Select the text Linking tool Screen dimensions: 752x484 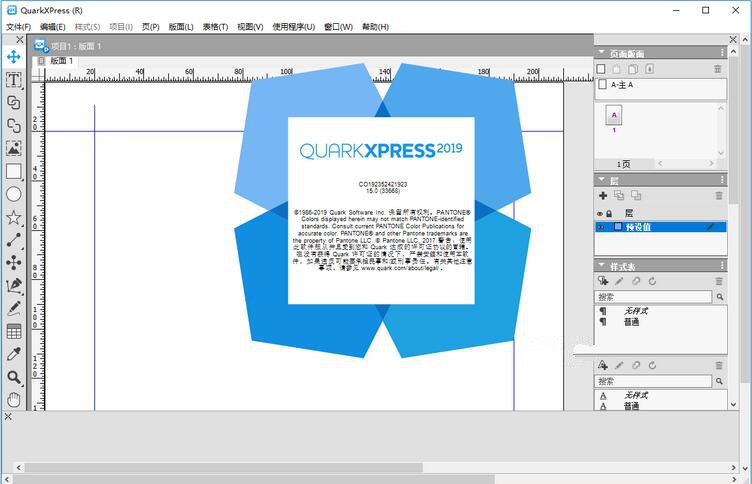click(13, 102)
